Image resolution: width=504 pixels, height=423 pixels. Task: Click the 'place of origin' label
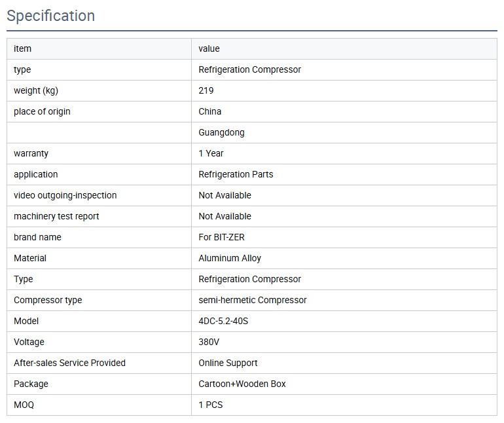pos(42,111)
